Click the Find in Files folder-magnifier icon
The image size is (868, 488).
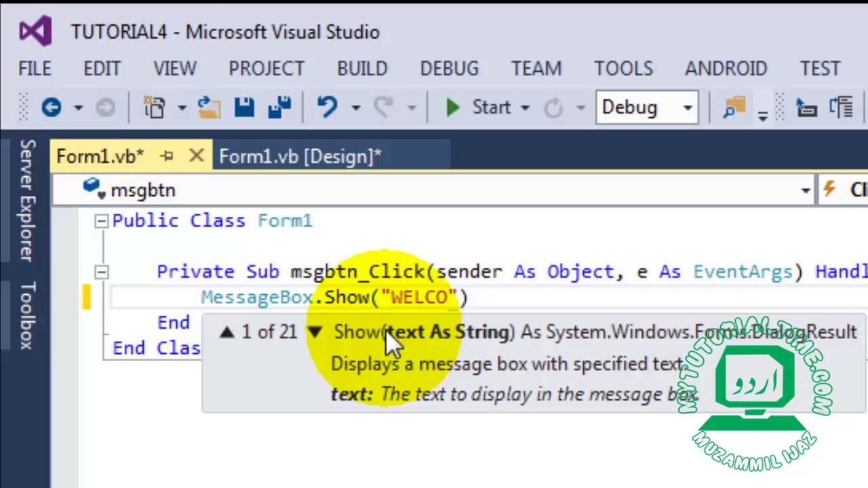coord(734,108)
